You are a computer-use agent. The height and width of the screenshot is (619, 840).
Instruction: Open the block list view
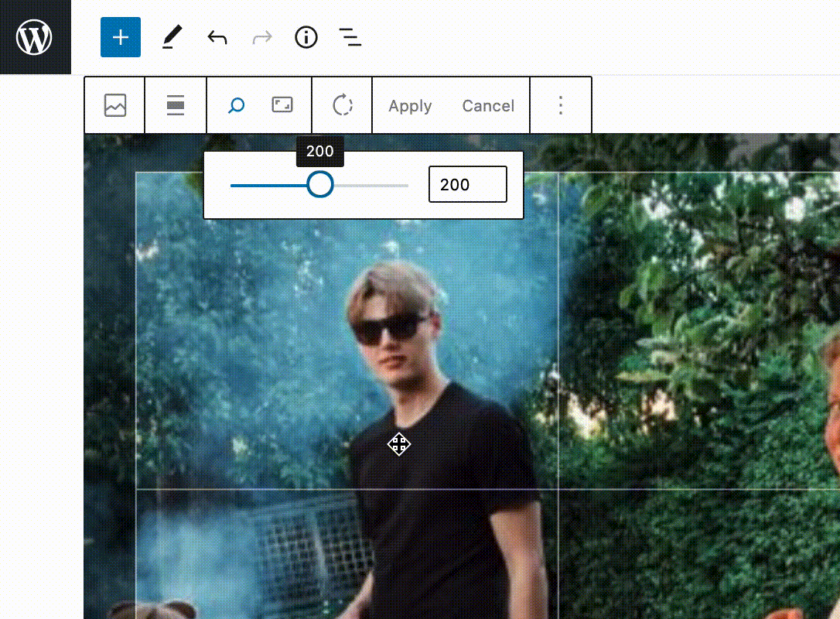tap(350, 37)
